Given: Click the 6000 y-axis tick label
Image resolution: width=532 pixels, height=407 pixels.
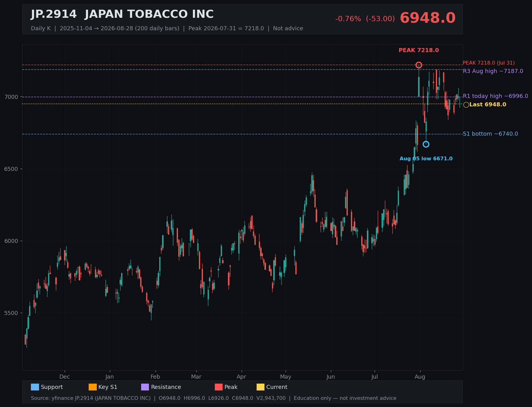Looking at the screenshot, I should pos(11,241).
